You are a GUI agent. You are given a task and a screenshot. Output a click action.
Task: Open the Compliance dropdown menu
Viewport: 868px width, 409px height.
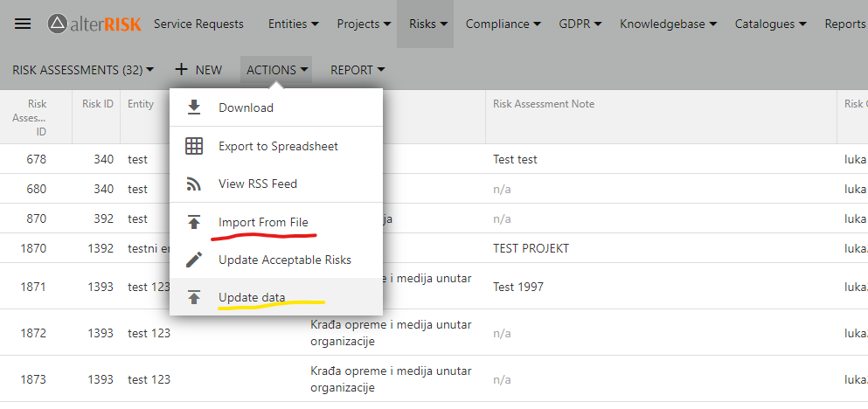point(503,24)
